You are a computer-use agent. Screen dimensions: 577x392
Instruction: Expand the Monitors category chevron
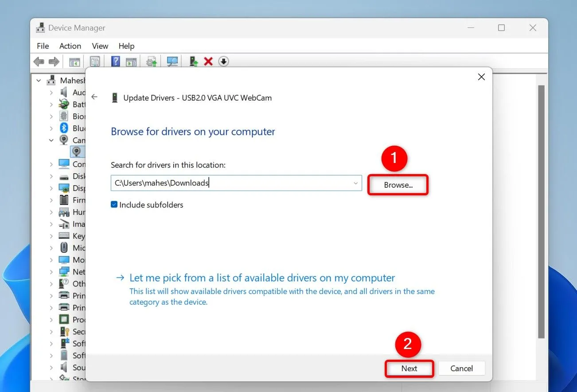pos(51,260)
